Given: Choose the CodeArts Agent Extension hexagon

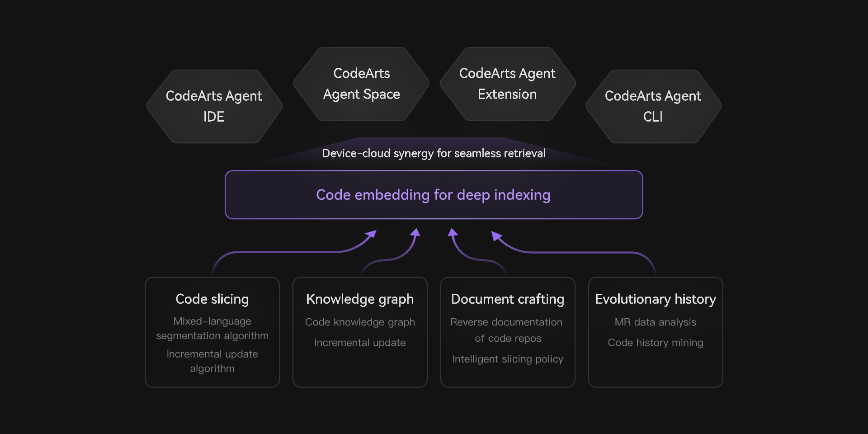Looking at the screenshot, I should pos(508,84).
